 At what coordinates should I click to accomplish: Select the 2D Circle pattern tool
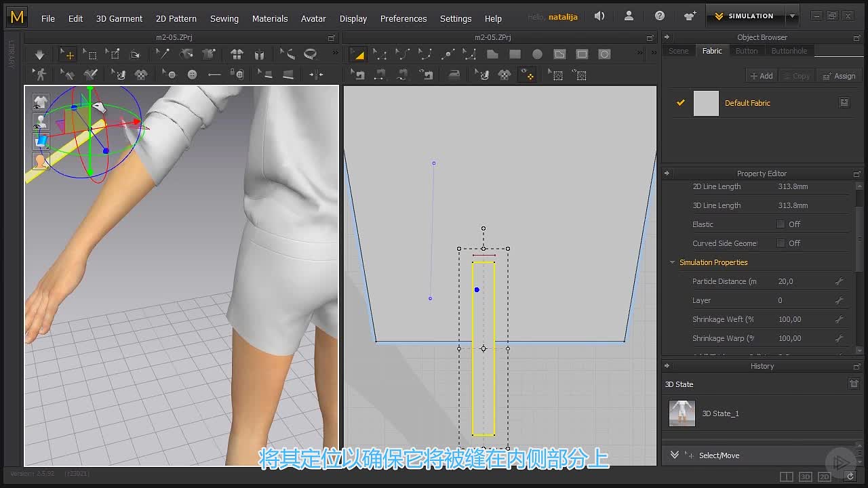pyautogui.click(x=537, y=54)
